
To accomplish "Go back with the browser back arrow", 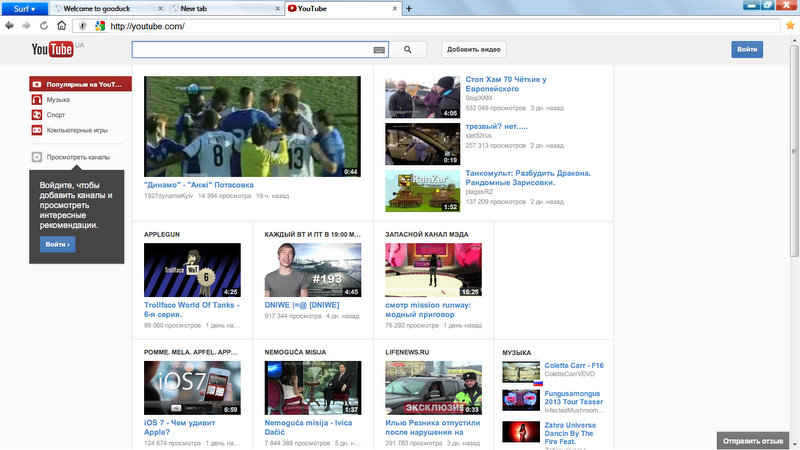I will click(9, 26).
